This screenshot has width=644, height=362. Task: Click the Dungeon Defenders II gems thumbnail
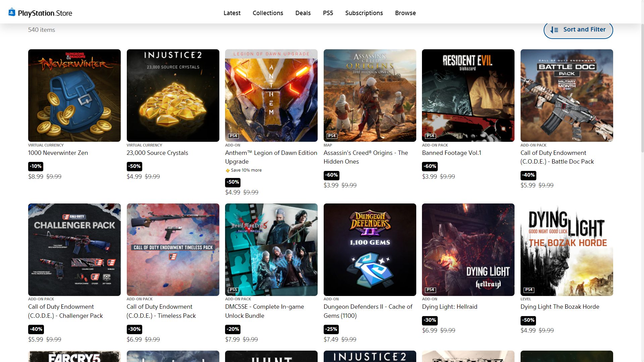pos(370,249)
